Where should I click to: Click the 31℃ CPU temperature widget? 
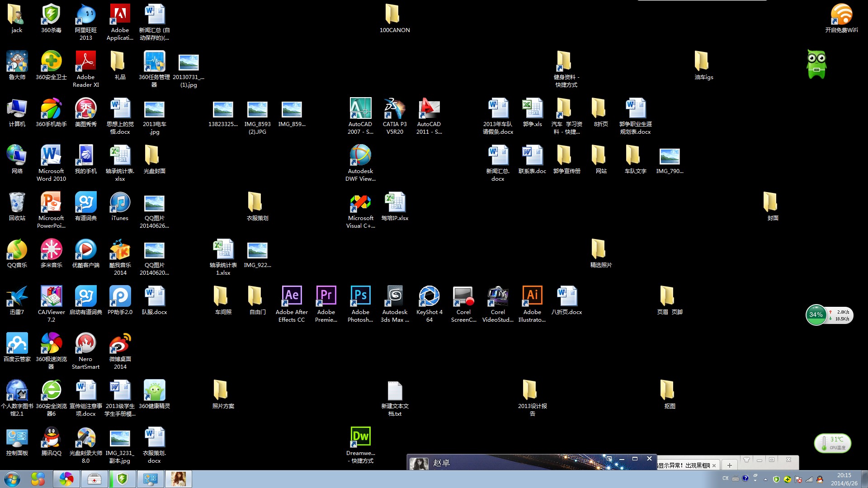coord(833,443)
